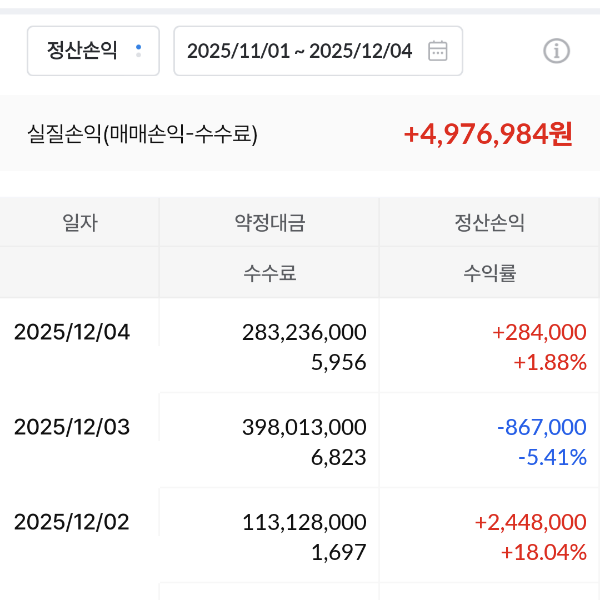Click the 1,697 fee value

click(x=339, y=552)
